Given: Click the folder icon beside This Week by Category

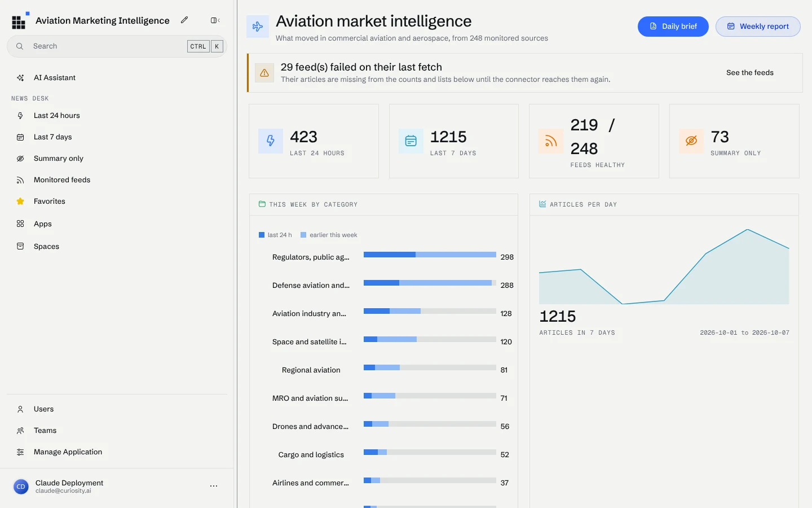Looking at the screenshot, I should click(x=262, y=204).
